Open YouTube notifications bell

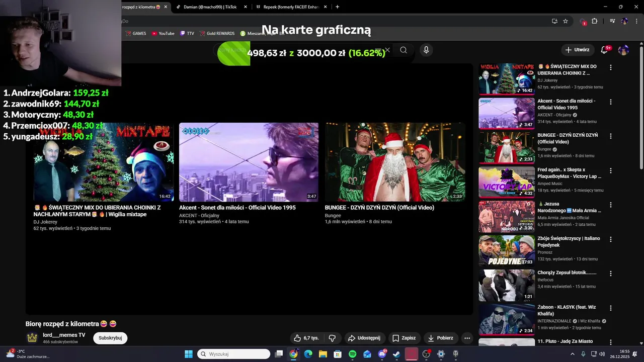pyautogui.click(x=604, y=50)
